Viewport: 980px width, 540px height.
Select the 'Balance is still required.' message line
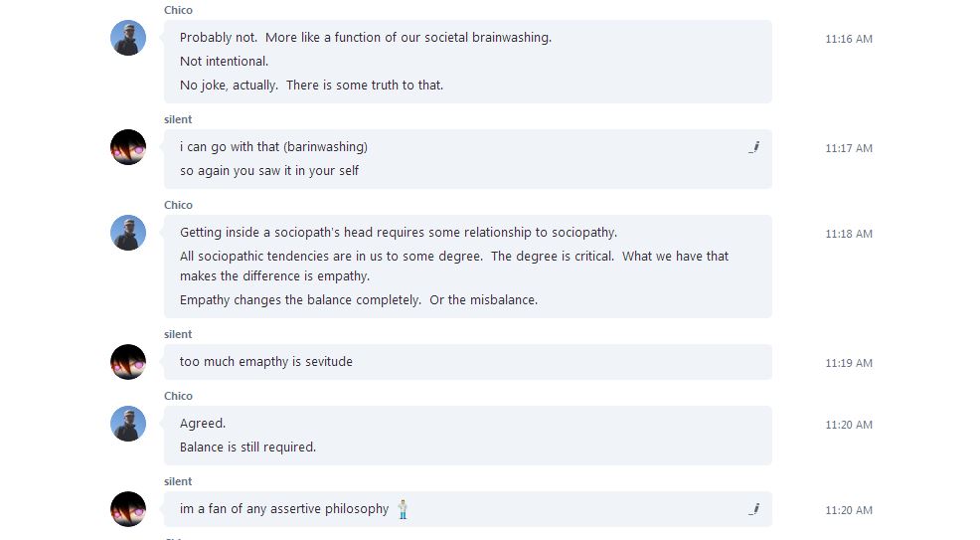pyautogui.click(x=248, y=447)
